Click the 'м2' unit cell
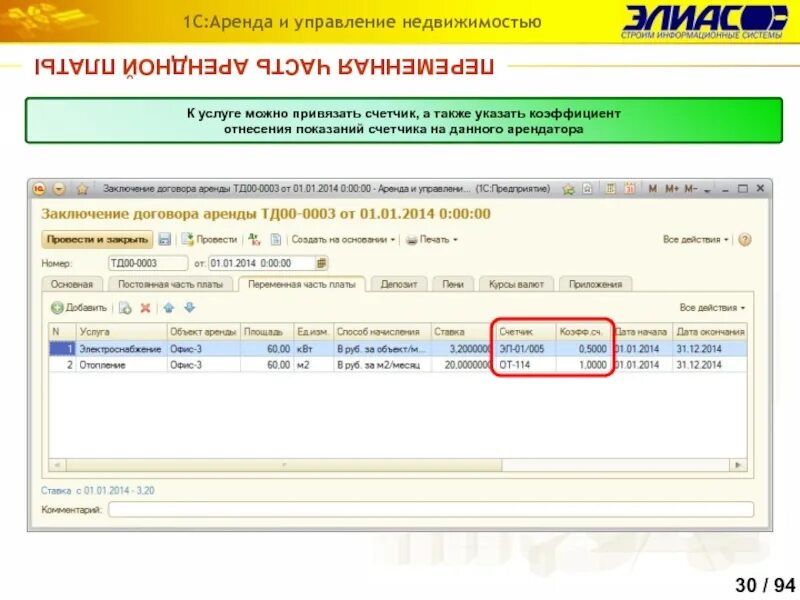 (x=314, y=365)
